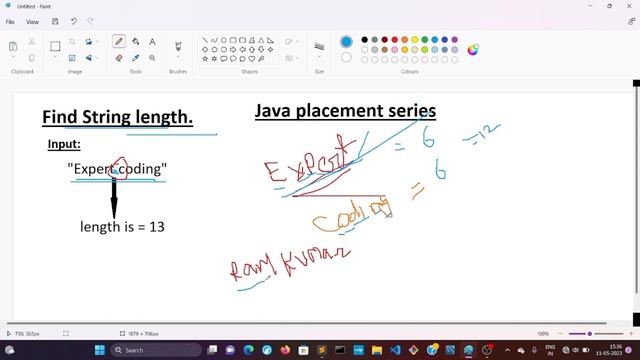The height and width of the screenshot is (360, 640).
Task: Click the Resize and skew icon
Action: tap(72, 58)
